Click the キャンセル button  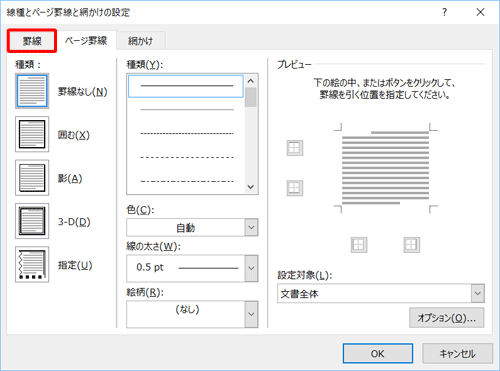457,353
